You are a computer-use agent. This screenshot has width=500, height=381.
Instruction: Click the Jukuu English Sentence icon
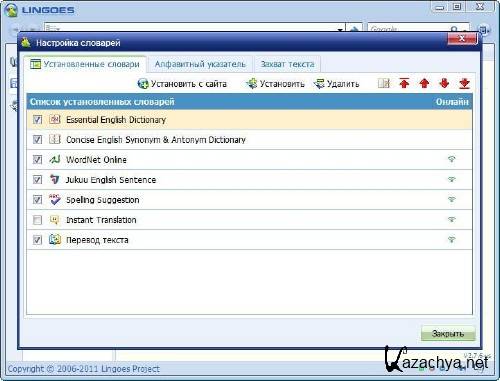point(55,179)
